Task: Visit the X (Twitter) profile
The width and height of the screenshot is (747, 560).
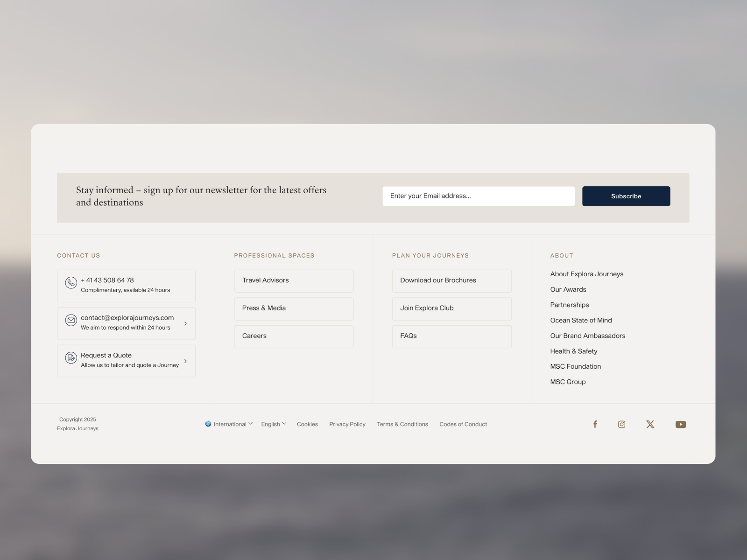Action: [x=650, y=424]
